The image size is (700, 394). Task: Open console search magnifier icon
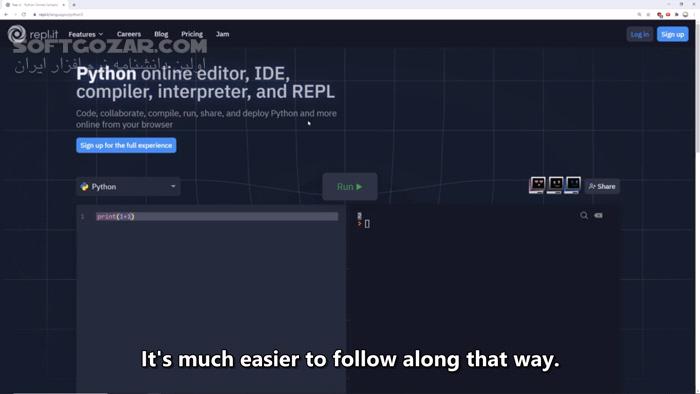pyautogui.click(x=583, y=216)
